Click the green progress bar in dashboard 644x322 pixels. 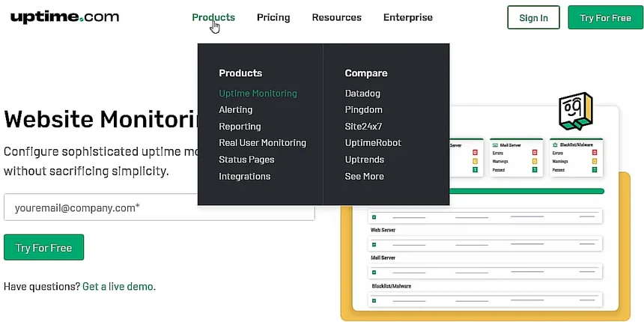point(527,191)
